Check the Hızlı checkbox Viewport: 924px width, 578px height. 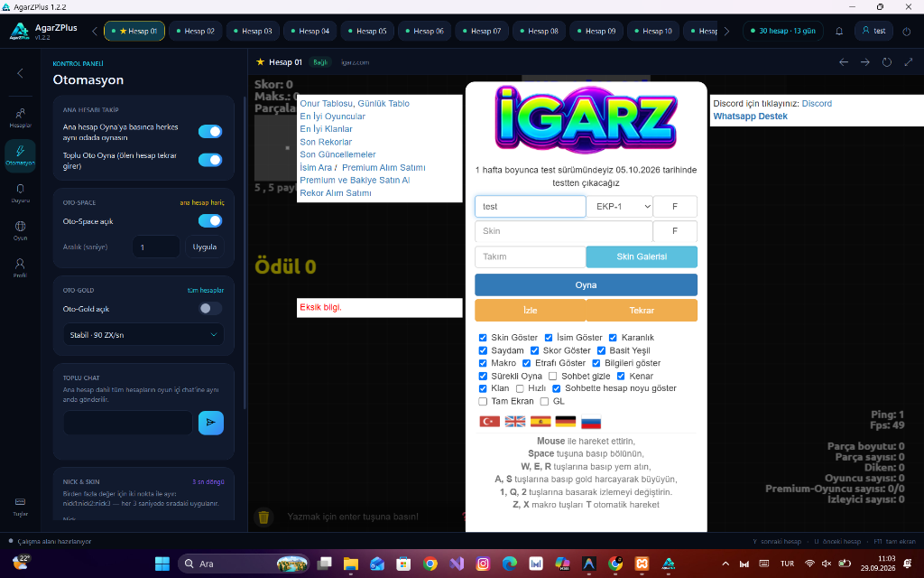(x=520, y=388)
